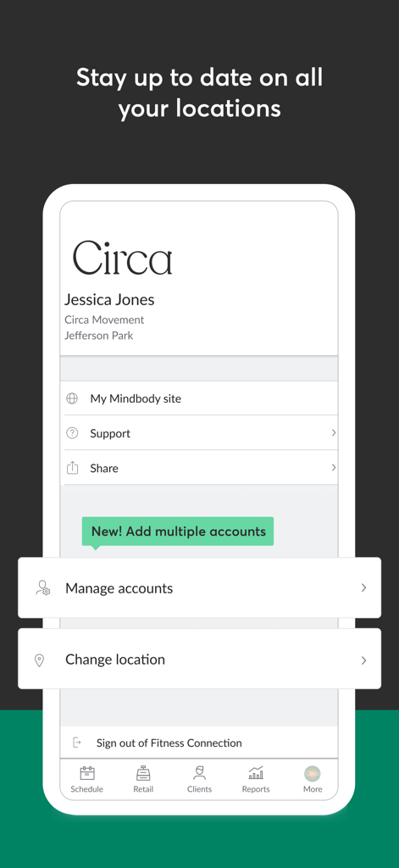Switch to the More tab label
Screen dimensions: 399x868
(313, 789)
